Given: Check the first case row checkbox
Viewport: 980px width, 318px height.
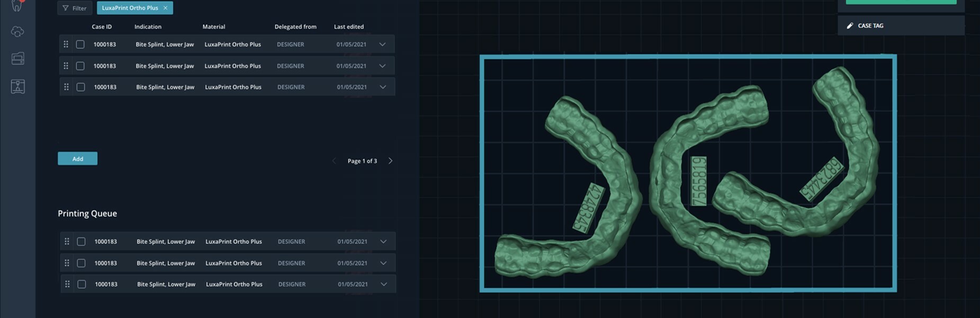Looking at the screenshot, I should (x=80, y=45).
